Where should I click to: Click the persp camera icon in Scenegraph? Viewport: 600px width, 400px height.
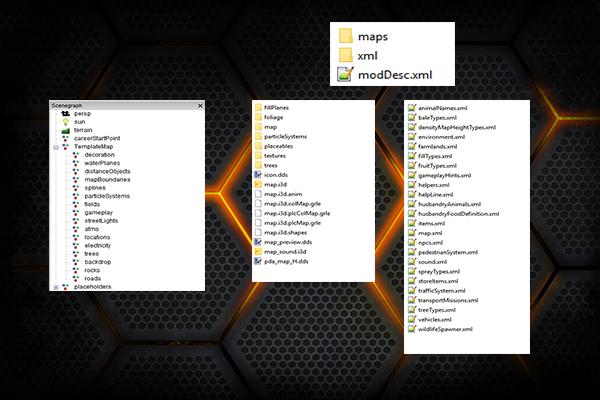click(66, 115)
